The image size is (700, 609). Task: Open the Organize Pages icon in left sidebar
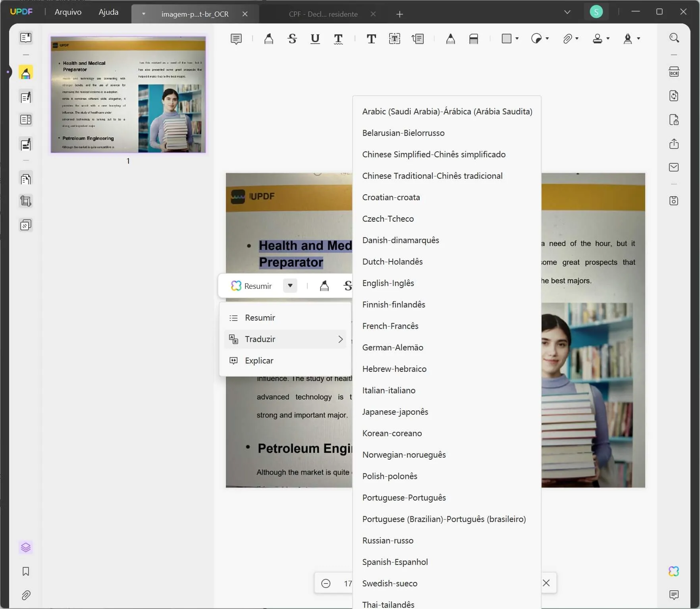pyautogui.click(x=26, y=179)
